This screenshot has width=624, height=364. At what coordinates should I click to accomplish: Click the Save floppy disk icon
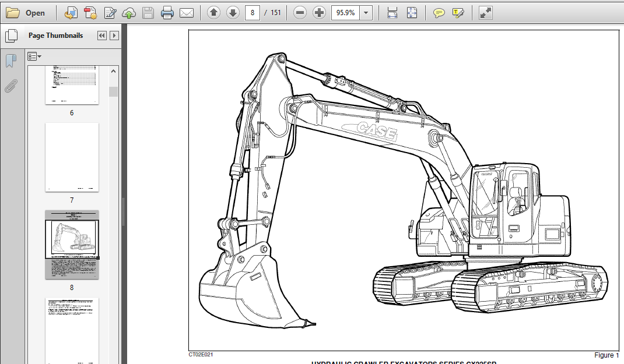point(148,13)
